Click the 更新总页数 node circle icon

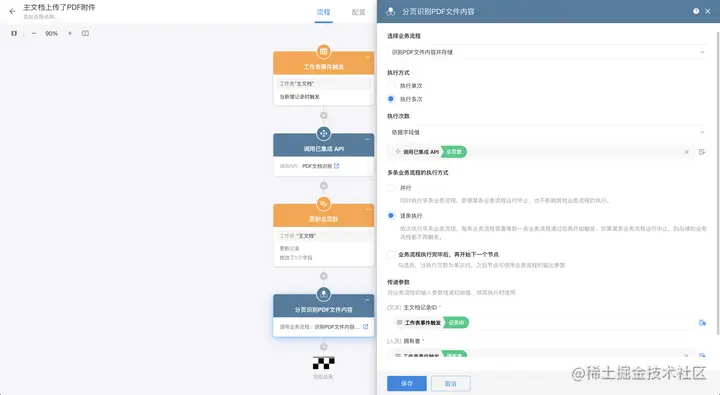324,203
